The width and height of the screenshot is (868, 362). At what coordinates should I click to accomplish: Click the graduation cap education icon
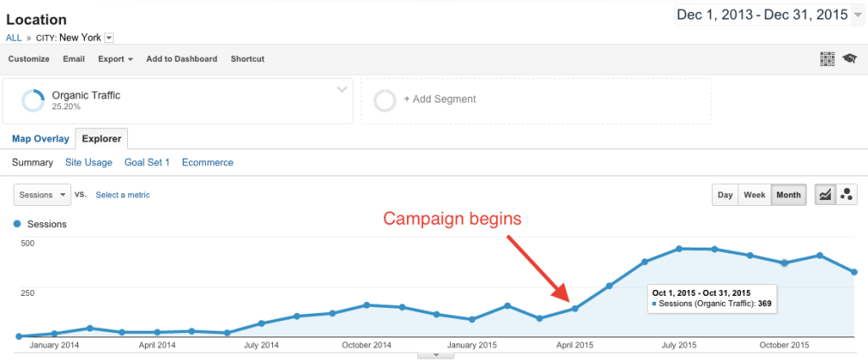(849, 58)
